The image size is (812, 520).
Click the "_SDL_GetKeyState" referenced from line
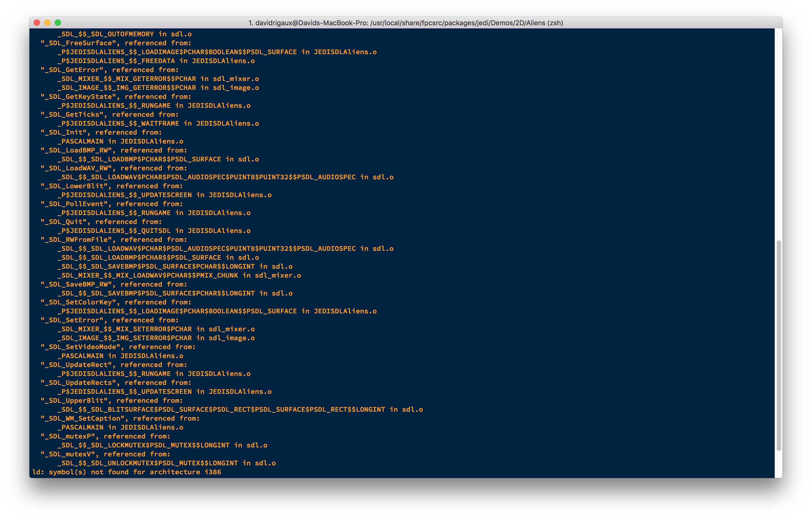[116, 96]
